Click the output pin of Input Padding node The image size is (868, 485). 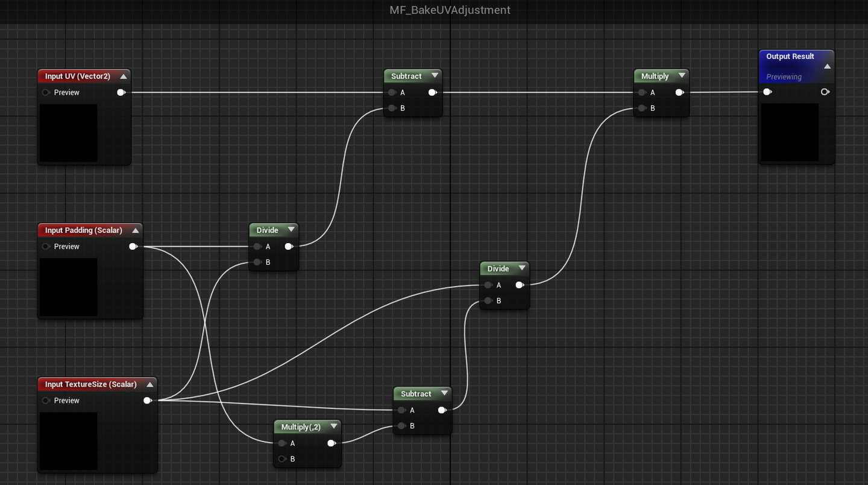[133, 246]
